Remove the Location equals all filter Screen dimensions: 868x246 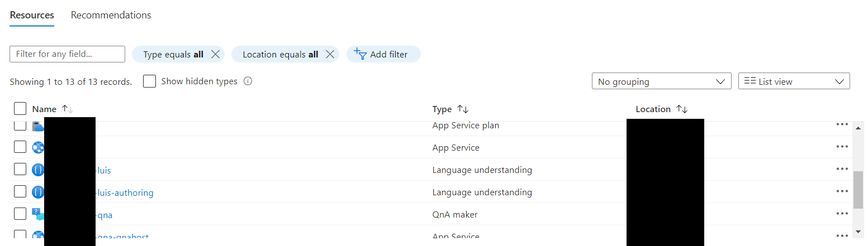point(330,54)
